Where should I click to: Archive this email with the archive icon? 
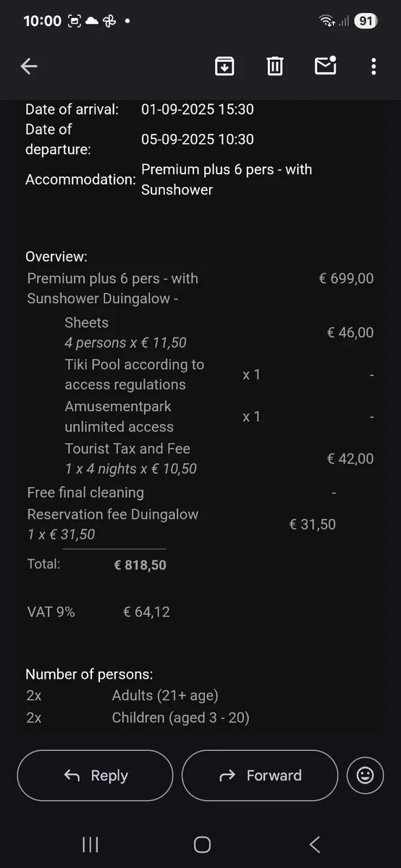224,67
